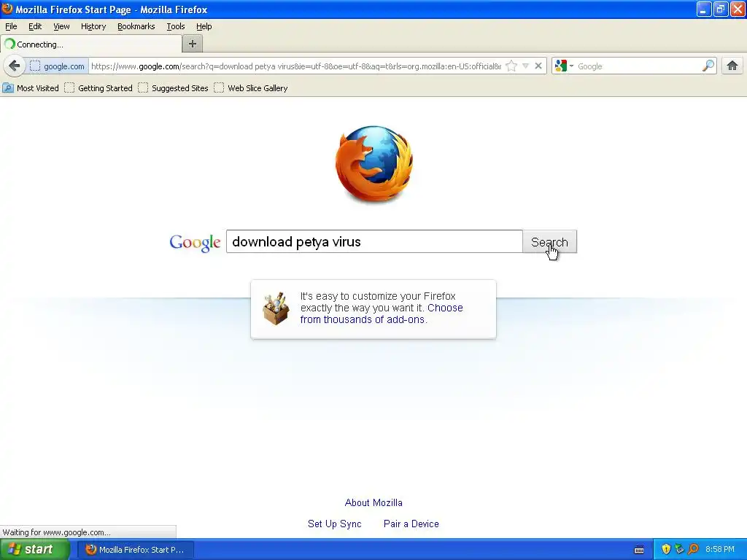Open the Getting Started bookmark

(98, 88)
